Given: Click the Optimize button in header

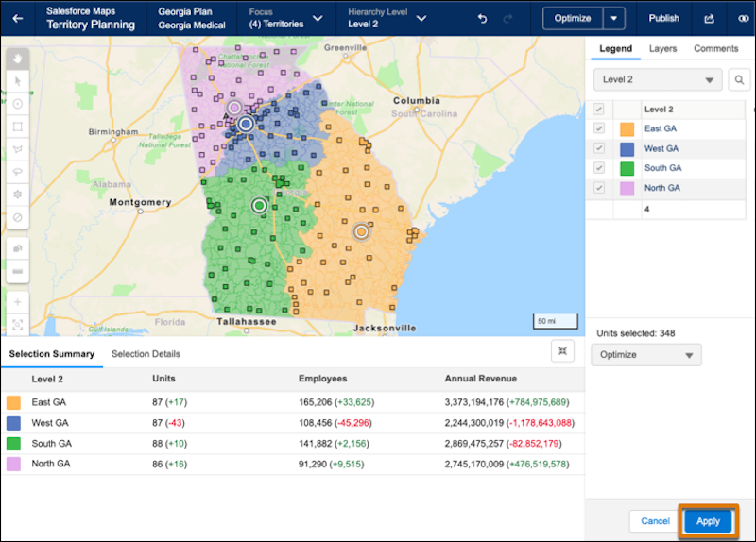Looking at the screenshot, I should pos(573,18).
